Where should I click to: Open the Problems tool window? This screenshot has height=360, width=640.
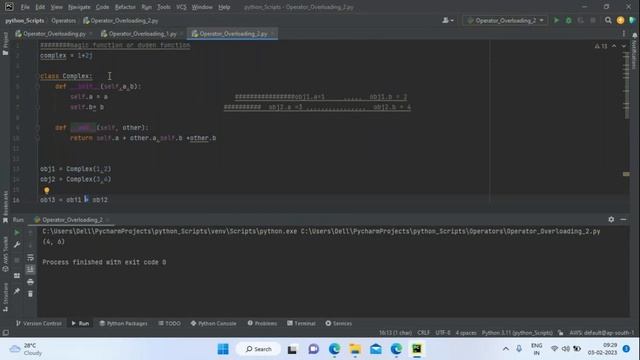(x=262, y=323)
